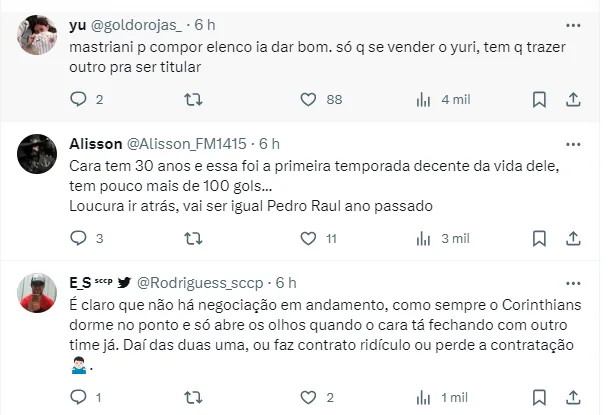Like yu's tweet with 88 likes
611x415 pixels.
coord(309,99)
